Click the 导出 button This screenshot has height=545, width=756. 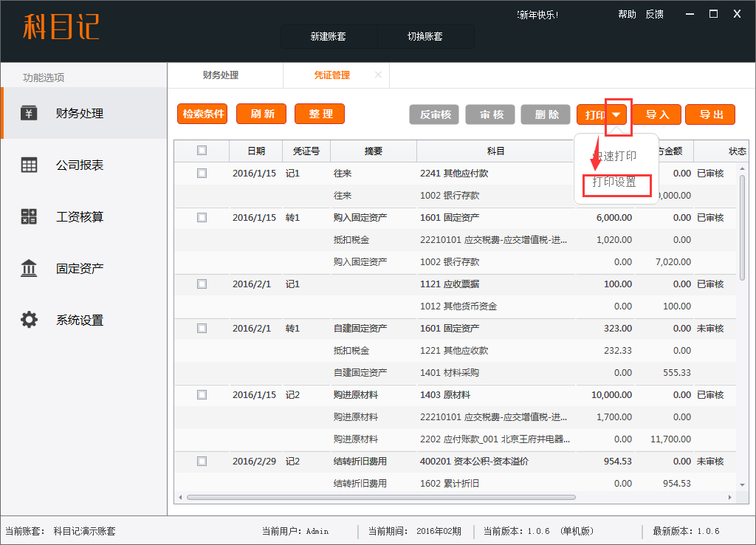pos(710,114)
